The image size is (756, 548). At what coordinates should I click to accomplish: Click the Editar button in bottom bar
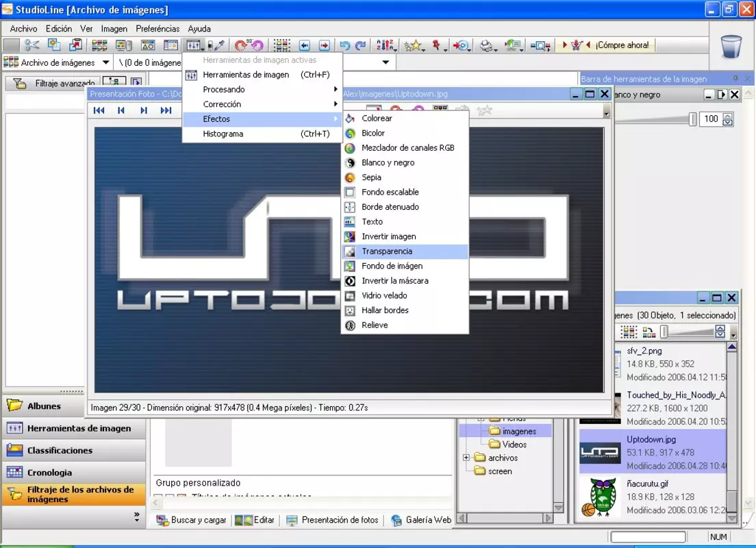coord(255,520)
